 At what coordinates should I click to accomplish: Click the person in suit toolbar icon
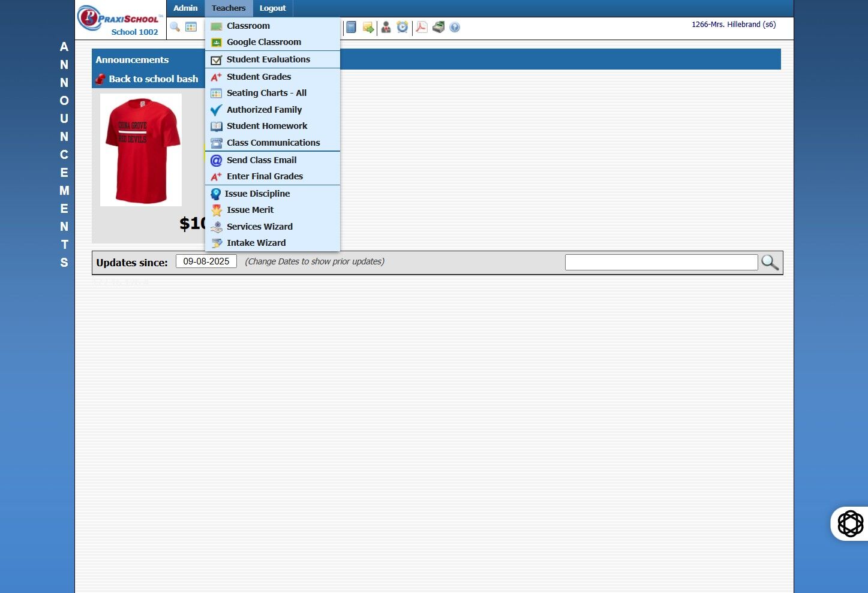[386, 27]
